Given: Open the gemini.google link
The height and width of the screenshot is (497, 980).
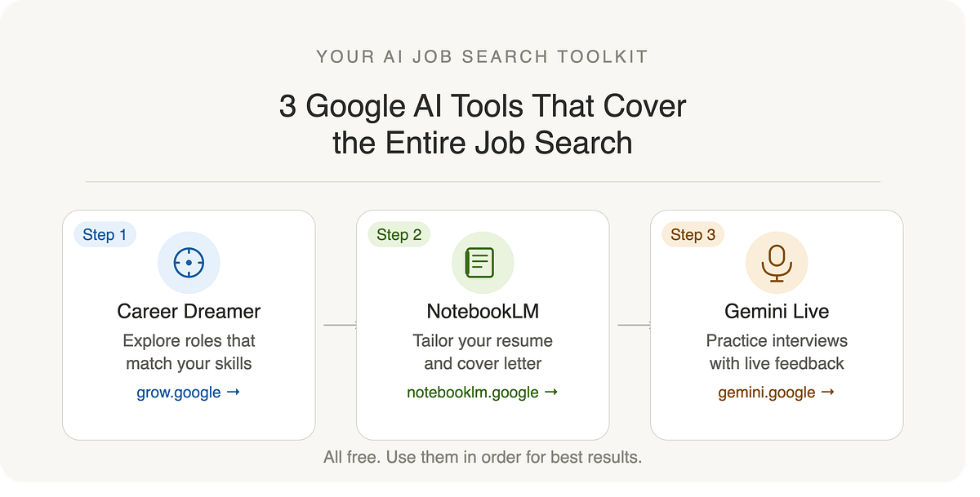Looking at the screenshot, I should tap(777, 393).
